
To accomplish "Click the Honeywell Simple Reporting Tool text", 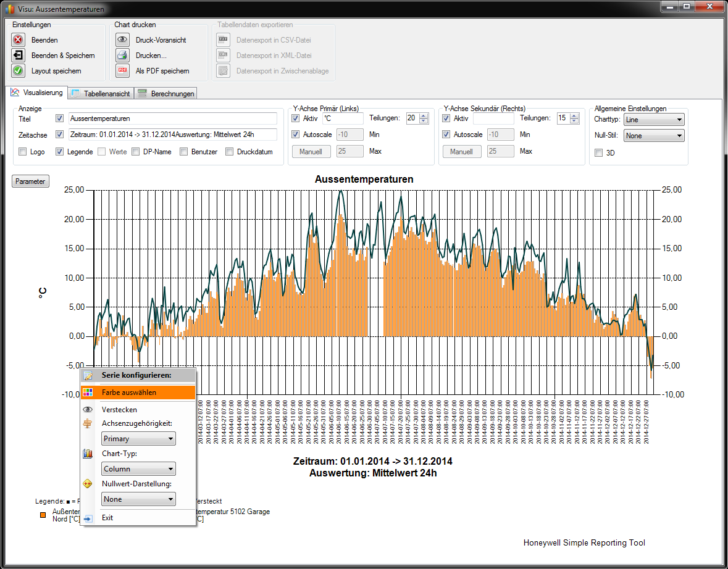I will tap(584, 542).
